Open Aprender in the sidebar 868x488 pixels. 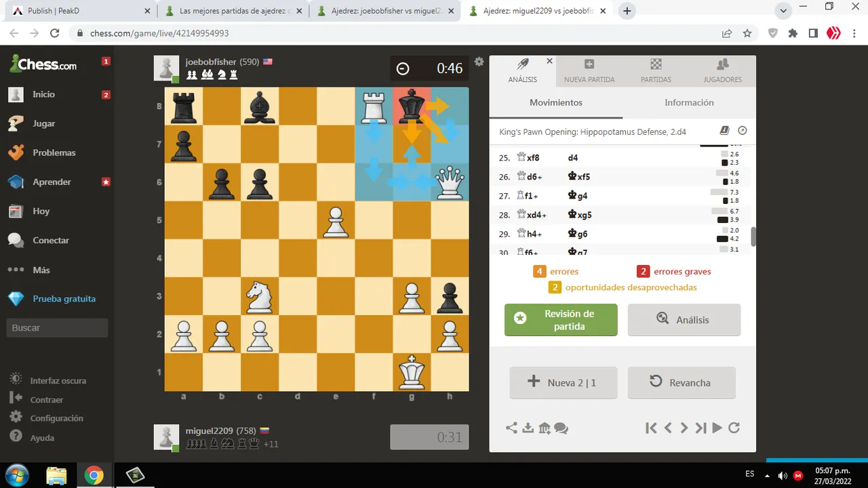coord(52,182)
